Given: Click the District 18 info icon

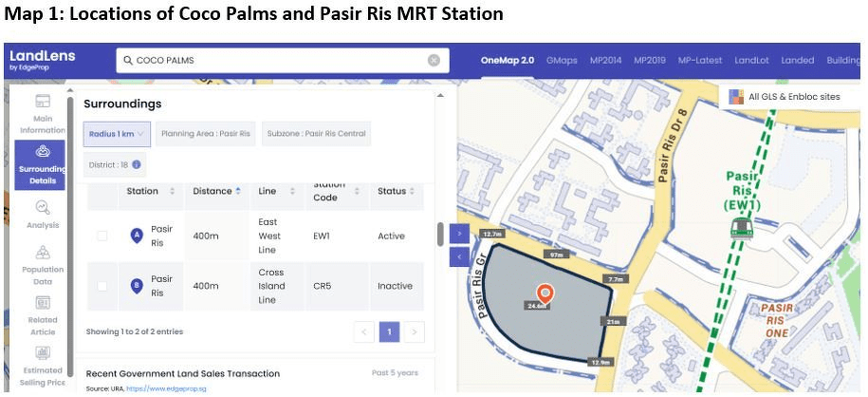Looking at the screenshot, I should (x=137, y=164).
